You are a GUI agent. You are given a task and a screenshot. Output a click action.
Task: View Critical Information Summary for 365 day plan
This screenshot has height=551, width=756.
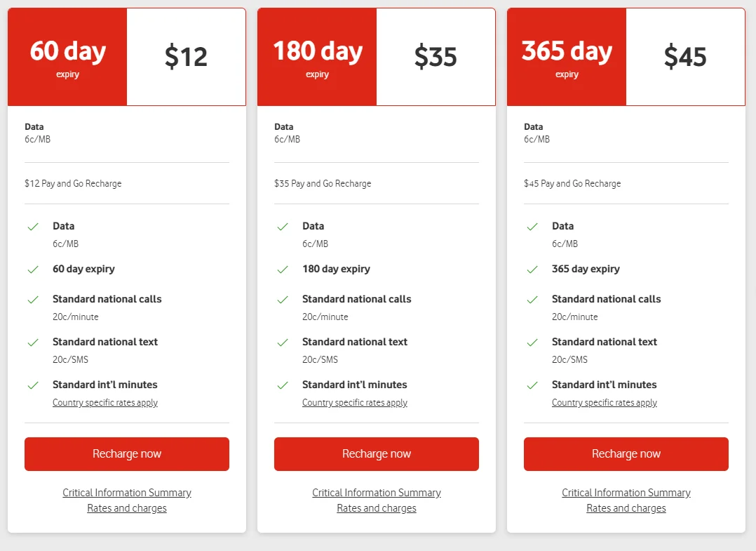[626, 493]
